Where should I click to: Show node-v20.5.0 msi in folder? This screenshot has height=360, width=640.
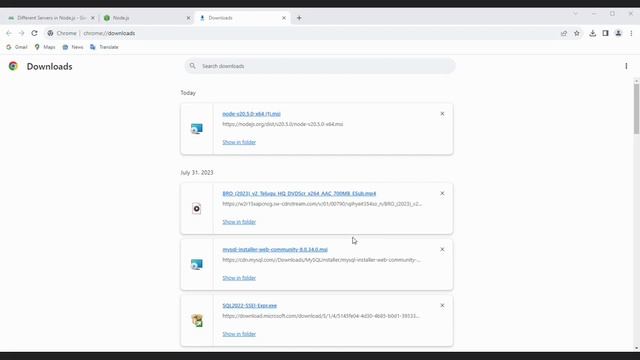coord(239,142)
